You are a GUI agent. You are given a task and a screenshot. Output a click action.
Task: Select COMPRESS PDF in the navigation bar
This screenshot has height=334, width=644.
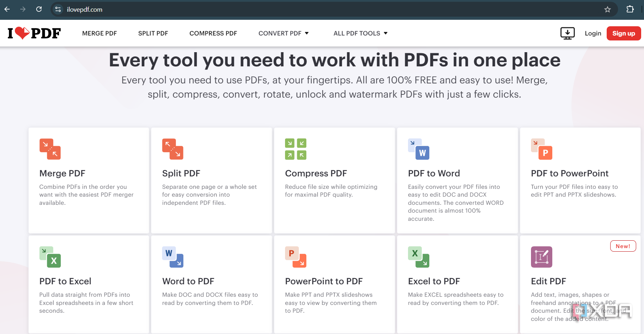tap(213, 33)
